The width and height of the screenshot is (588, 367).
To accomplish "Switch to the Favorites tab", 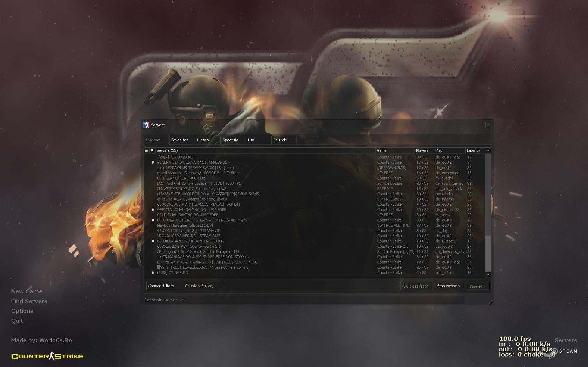I will pos(180,140).
